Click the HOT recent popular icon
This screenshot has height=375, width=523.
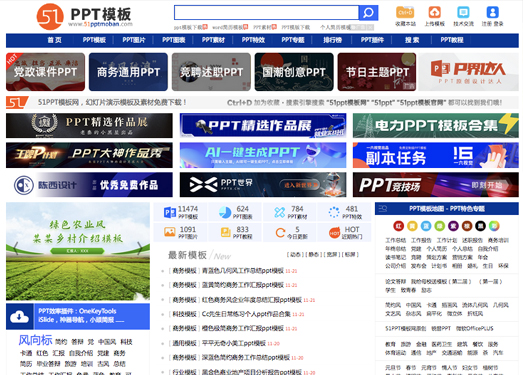(334, 233)
